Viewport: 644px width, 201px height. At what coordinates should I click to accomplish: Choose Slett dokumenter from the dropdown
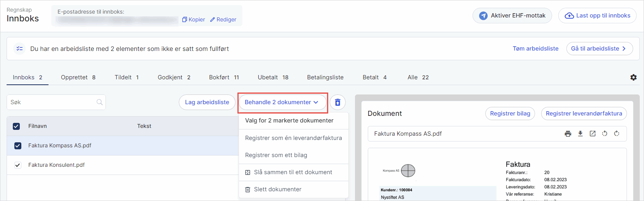click(x=277, y=189)
